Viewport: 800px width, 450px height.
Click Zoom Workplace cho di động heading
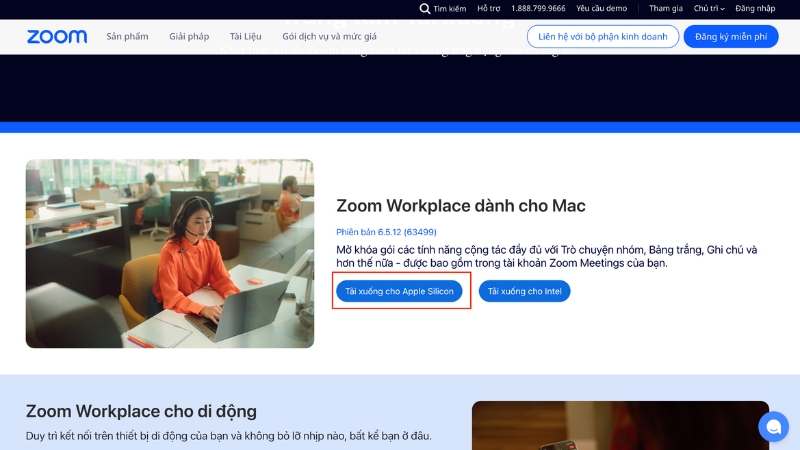[141, 411]
